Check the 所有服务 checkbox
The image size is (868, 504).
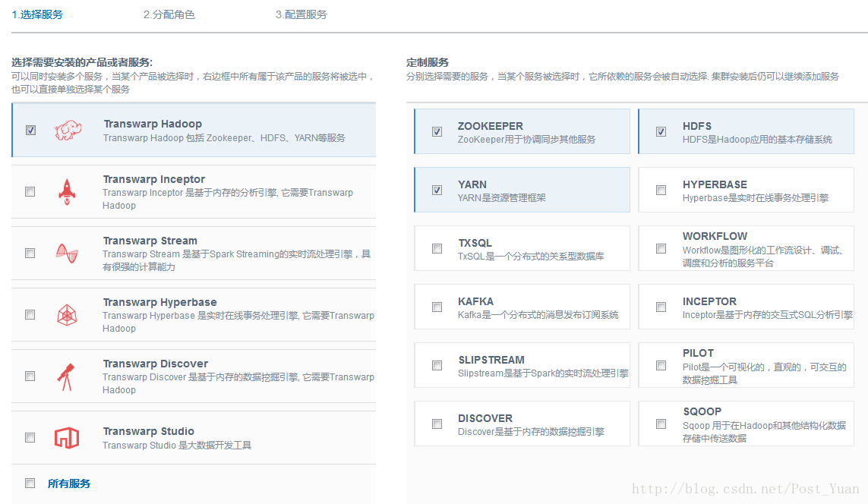30,483
